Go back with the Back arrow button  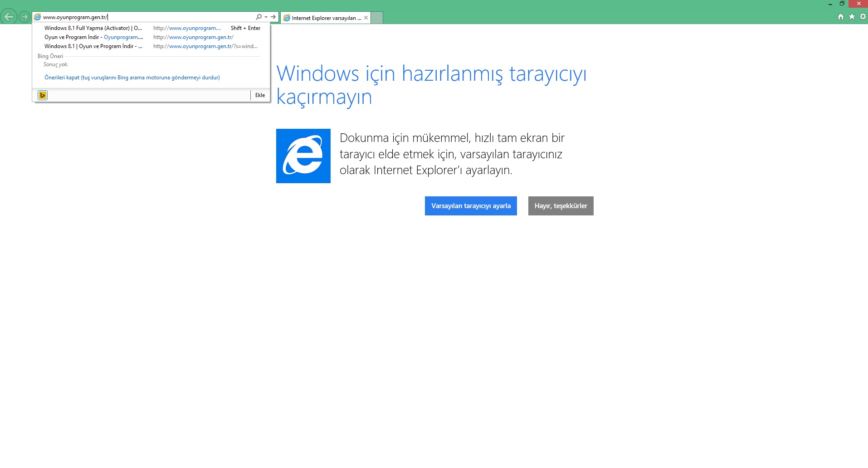point(8,17)
